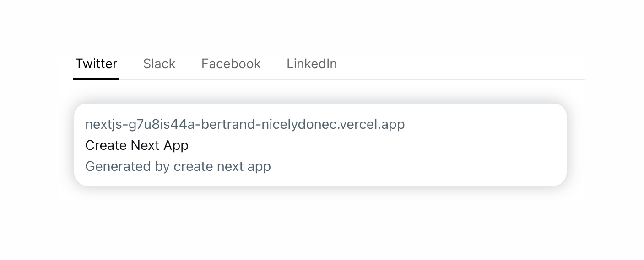The height and width of the screenshot is (260, 644).
Task: Click the vercel.app URL in the card
Action: click(x=245, y=124)
